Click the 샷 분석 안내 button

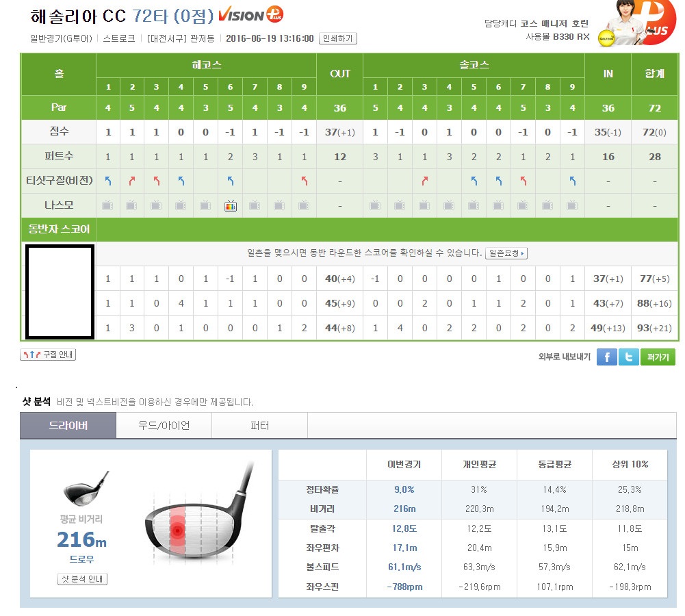(x=82, y=579)
